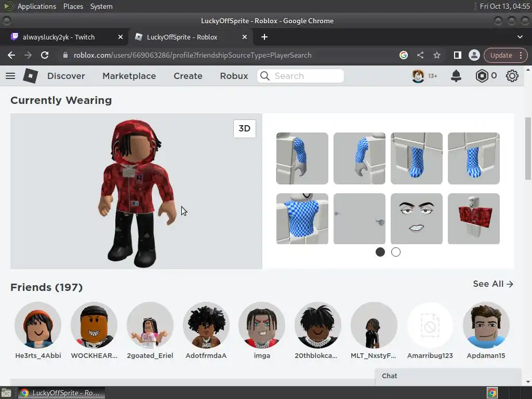Image resolution: width=532 pixels, height=399 pixels.
Task: Click See All friends link
Action: tap(493, 284)
